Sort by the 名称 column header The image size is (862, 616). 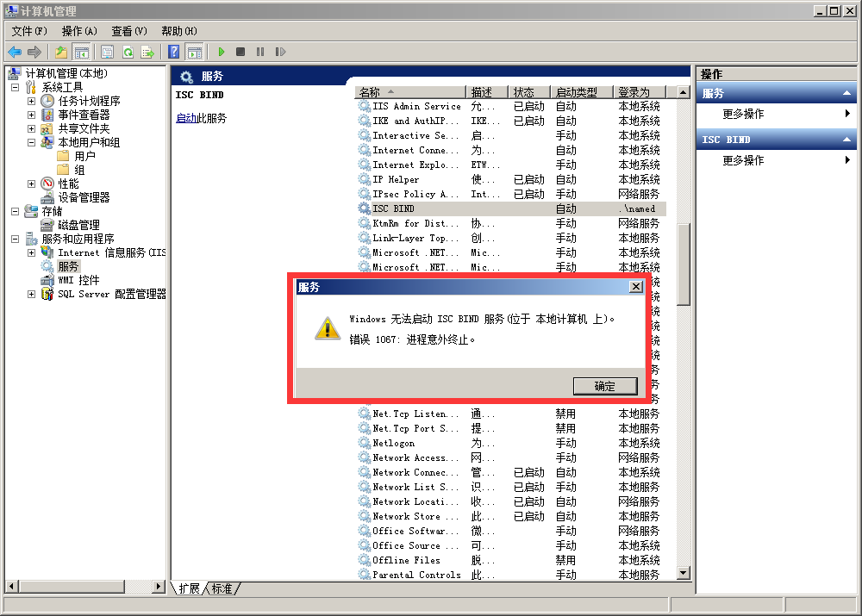tap(409, 92)
